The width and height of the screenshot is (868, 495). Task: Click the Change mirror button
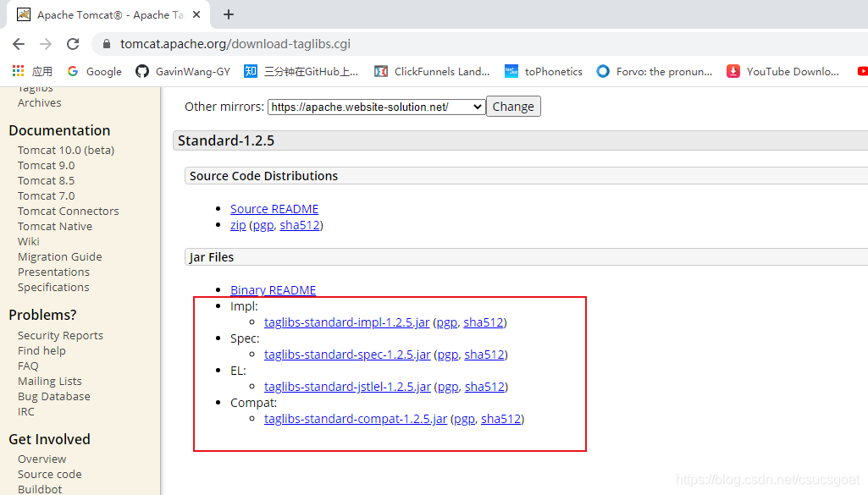(x=513, y=107)
